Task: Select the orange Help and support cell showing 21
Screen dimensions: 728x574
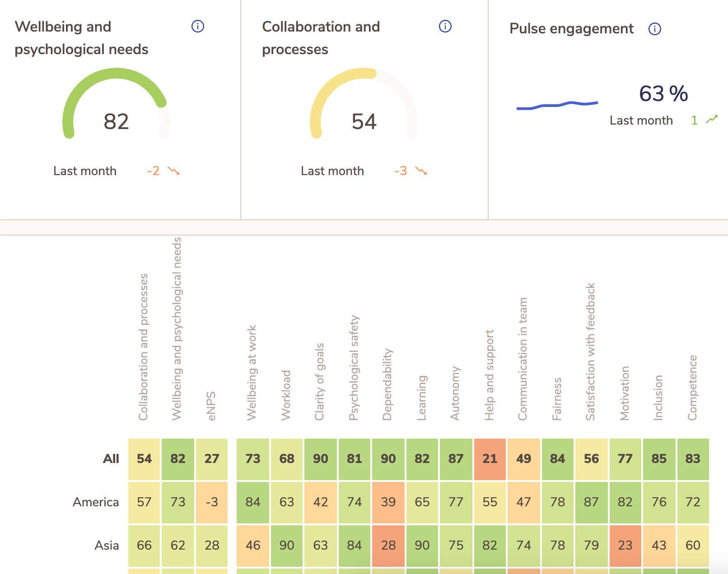Action: [490, 459]
